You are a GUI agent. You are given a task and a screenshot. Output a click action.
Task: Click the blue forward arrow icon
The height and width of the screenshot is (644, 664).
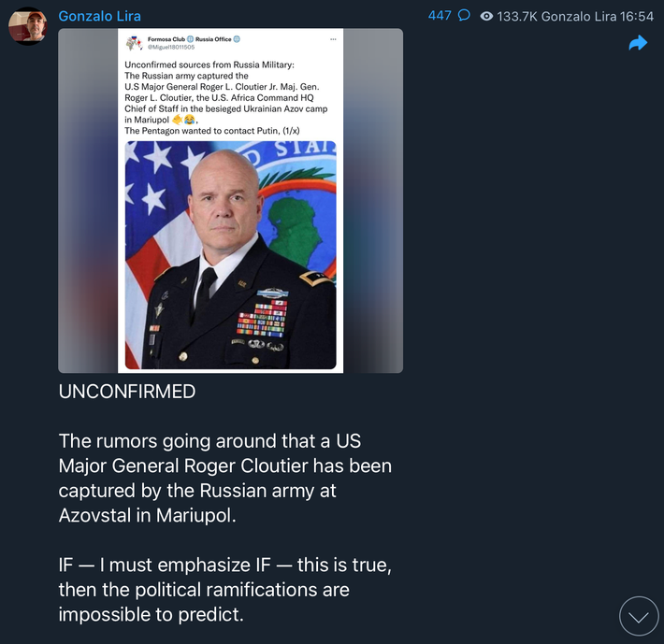tap(638, 43)
